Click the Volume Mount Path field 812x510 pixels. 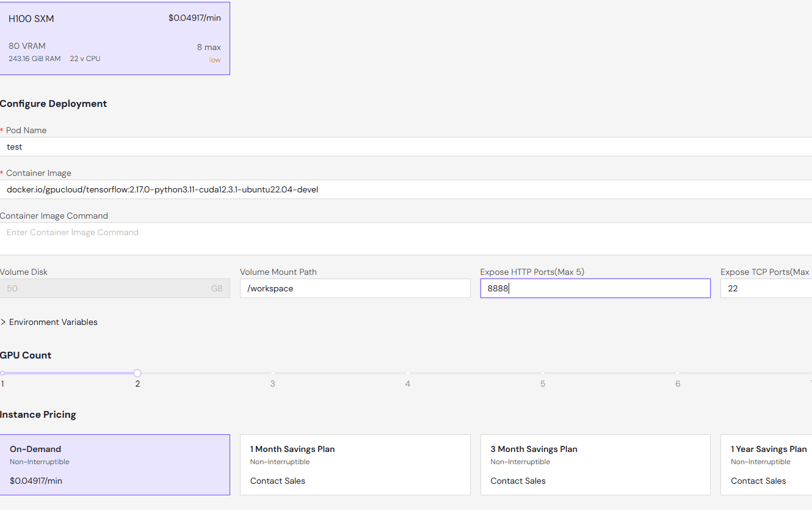(355, 288)
